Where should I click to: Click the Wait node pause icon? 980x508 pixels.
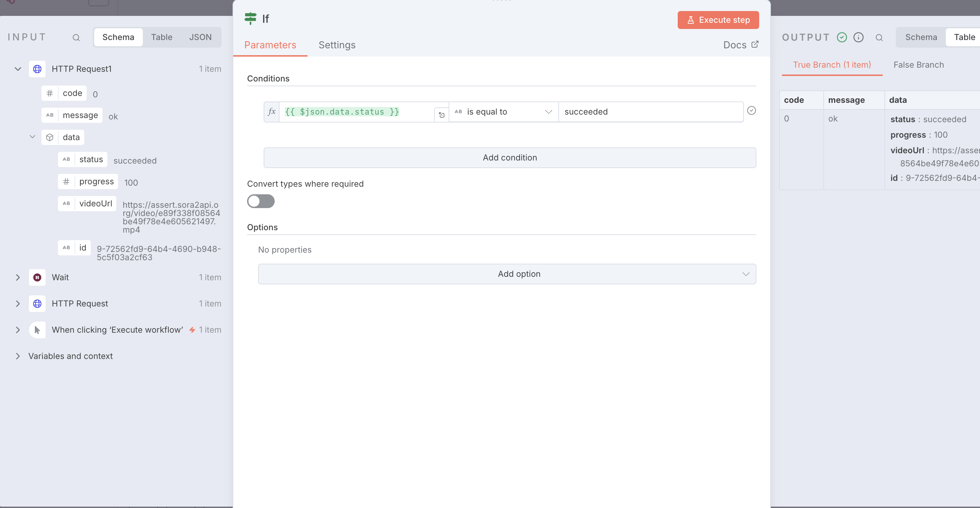[x=37, y=277]
